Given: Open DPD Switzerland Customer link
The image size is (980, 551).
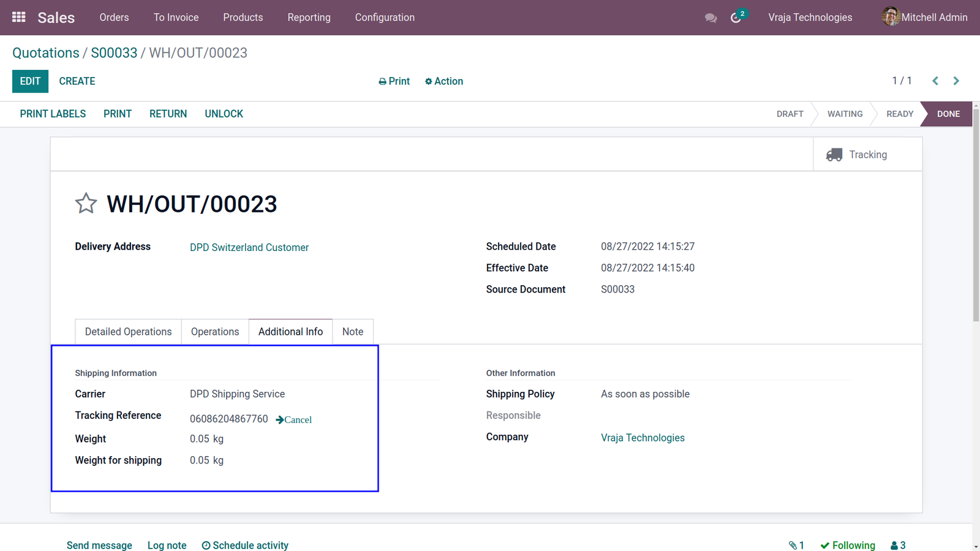Looking at the screenshot, I should click(249, 247).
